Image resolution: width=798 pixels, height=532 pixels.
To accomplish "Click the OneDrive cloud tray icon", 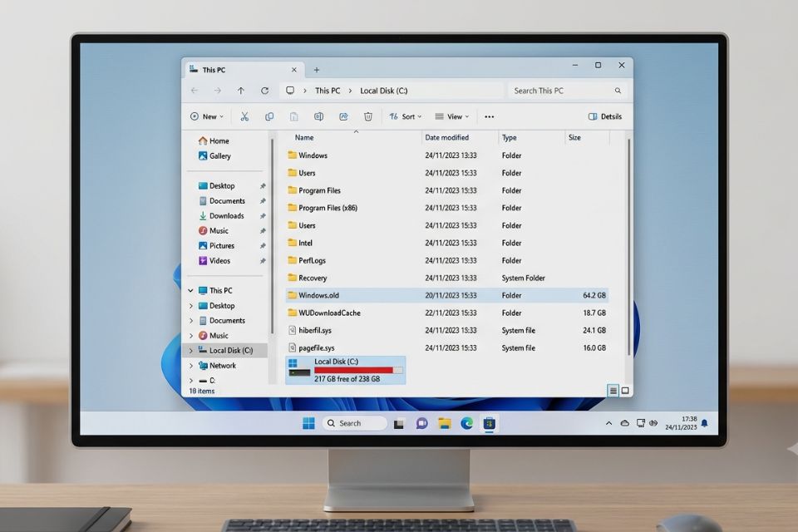I will coord(625,423).
